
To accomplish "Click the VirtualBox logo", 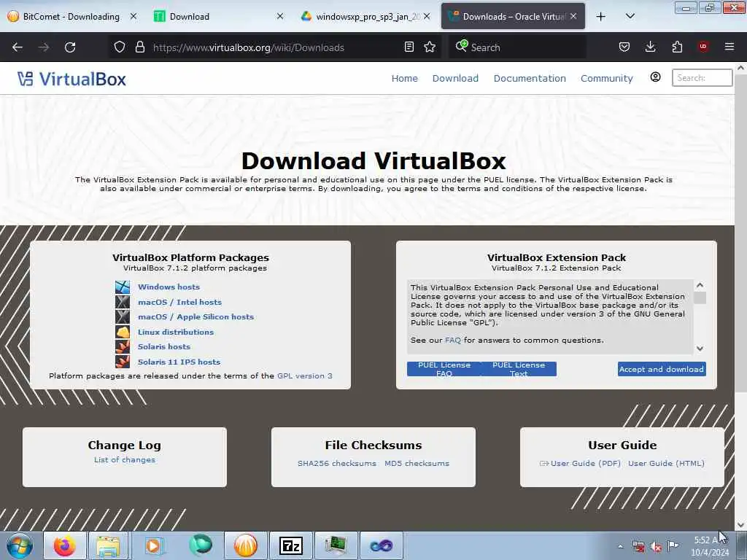I will pyautogui.click(x=72, y=79).
